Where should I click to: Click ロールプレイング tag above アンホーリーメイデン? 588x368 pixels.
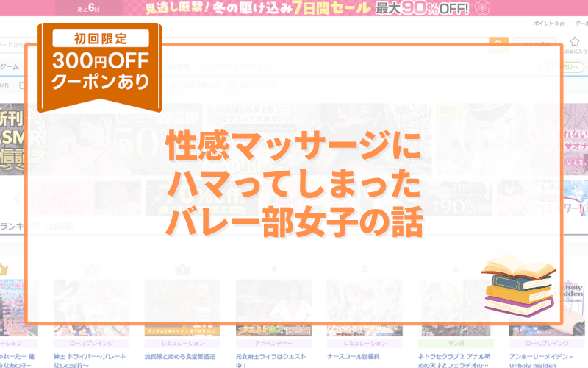tap(547, 343)
